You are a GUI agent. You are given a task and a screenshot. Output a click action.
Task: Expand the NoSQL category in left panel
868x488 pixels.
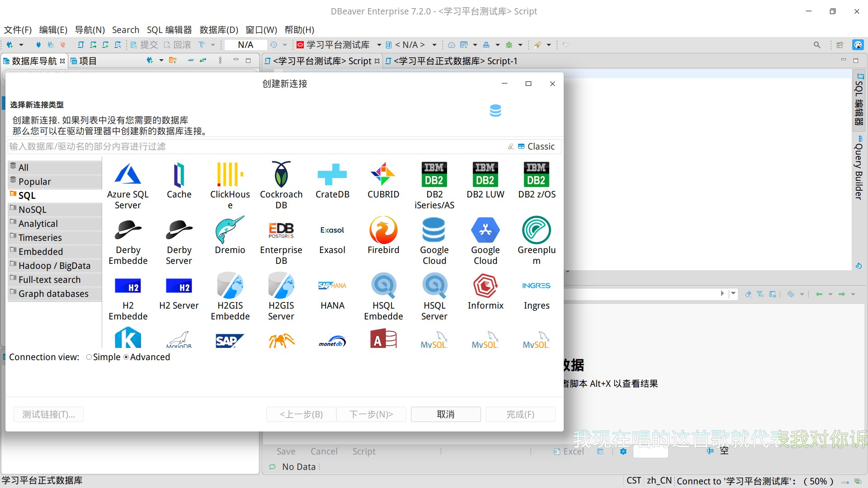pos(33,209)
